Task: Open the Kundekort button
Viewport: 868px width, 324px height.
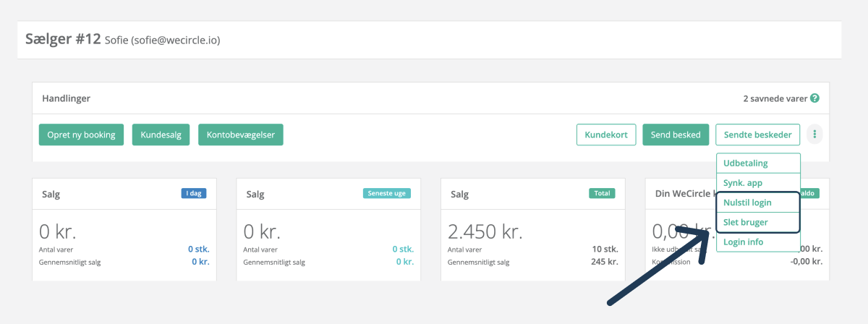Action: (x=605, y=135)
